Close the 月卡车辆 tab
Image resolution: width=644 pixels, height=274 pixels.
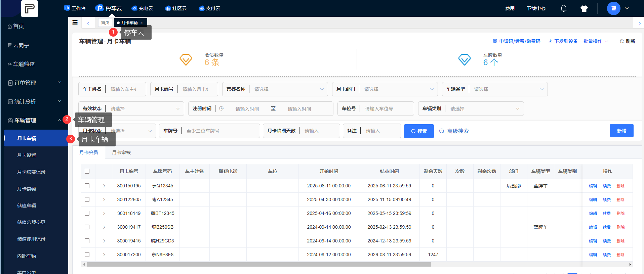[x=142, y=23]
